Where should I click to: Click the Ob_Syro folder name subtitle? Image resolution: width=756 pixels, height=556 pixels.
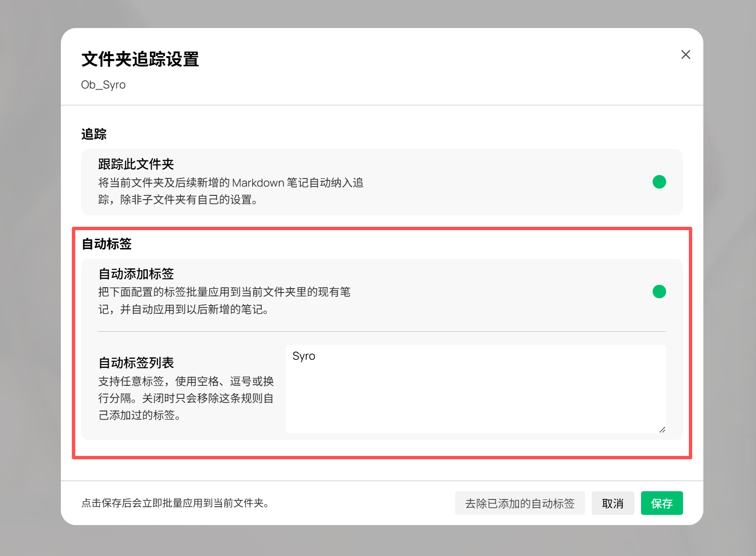pos(103,85)
